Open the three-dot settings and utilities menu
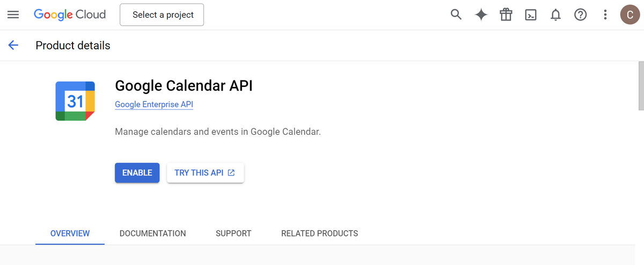The width and height of the screenshot is (644, 265). (605, 15)
